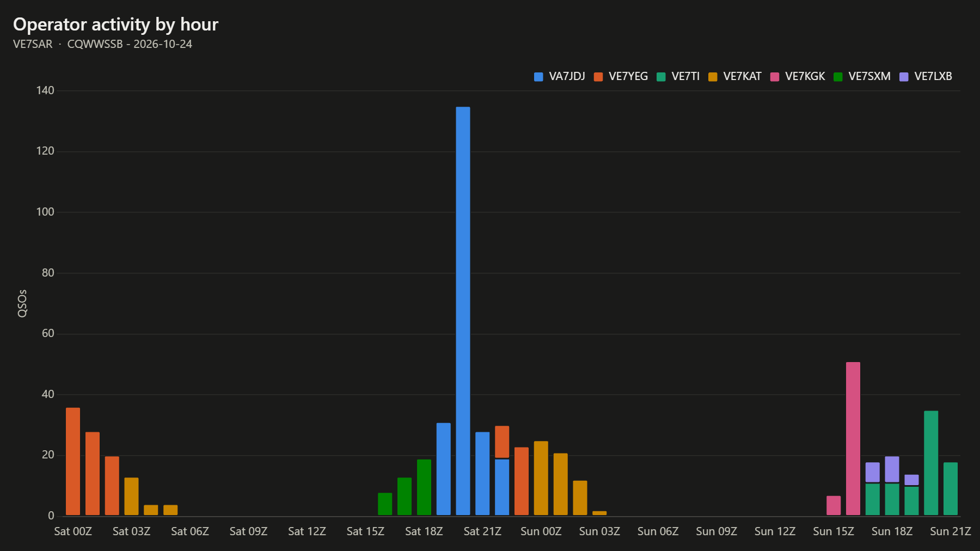Click the blue bar above Sat 21Z
The width and height of the screenshot is (980, 551).
tap(482, 474)
